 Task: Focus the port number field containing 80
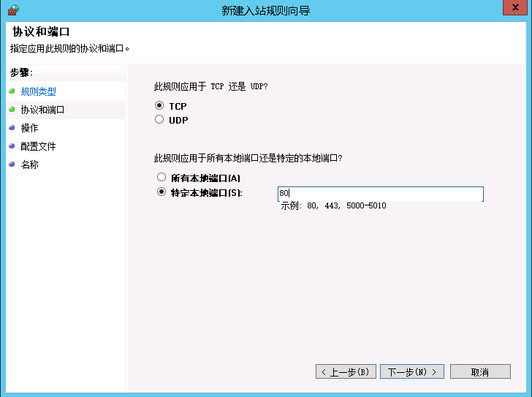point(380,194)
